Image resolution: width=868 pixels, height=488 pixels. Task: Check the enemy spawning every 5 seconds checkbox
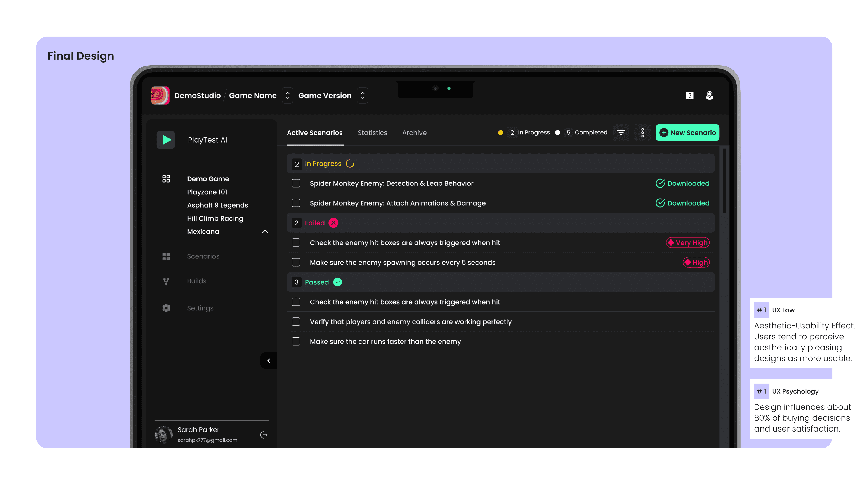click(296, 262)
